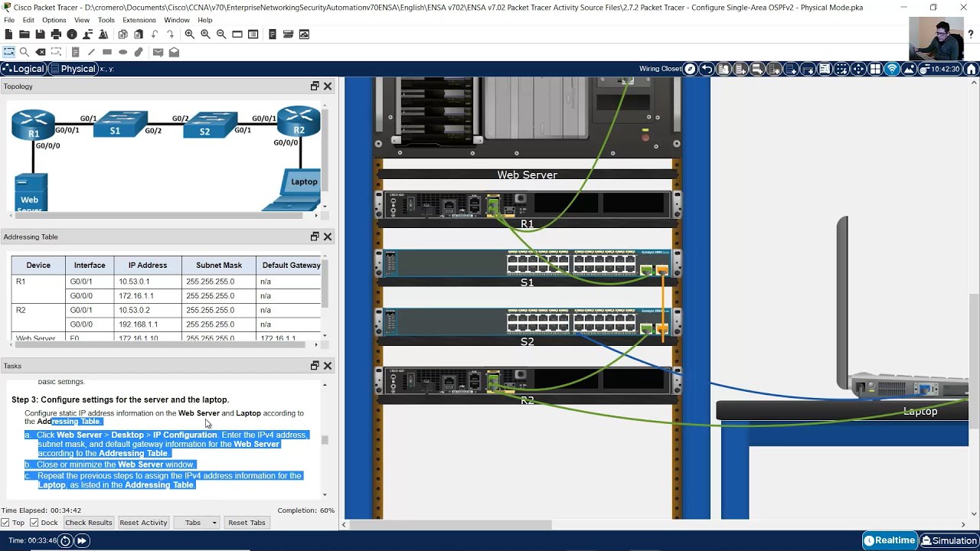The height and width of the screenshot is (551, 980).
Task: Return to home location icon
Action: point(971,69)
